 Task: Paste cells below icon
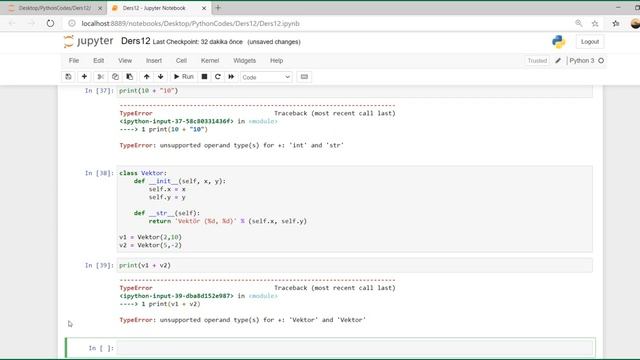click(x=129, y=77)
